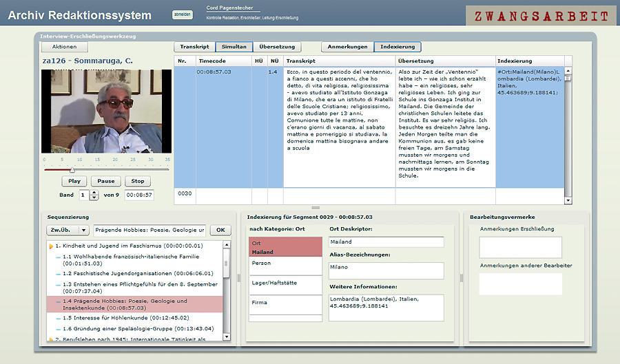Click the video seek slider handle
This screenshot has width=620, height=364.
[72, 170]
